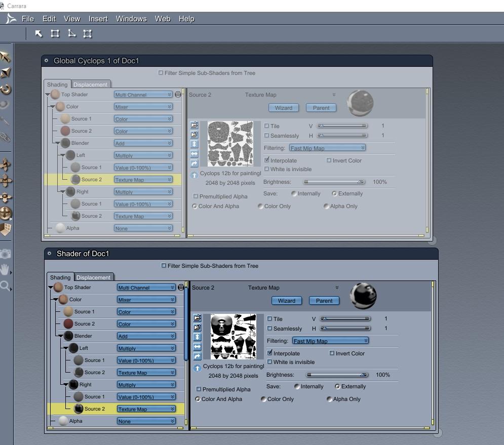Screen dimensions: 504x445
Task: Select the arrow pointer tool in top toolbar
Action: (x=38, y=33)
